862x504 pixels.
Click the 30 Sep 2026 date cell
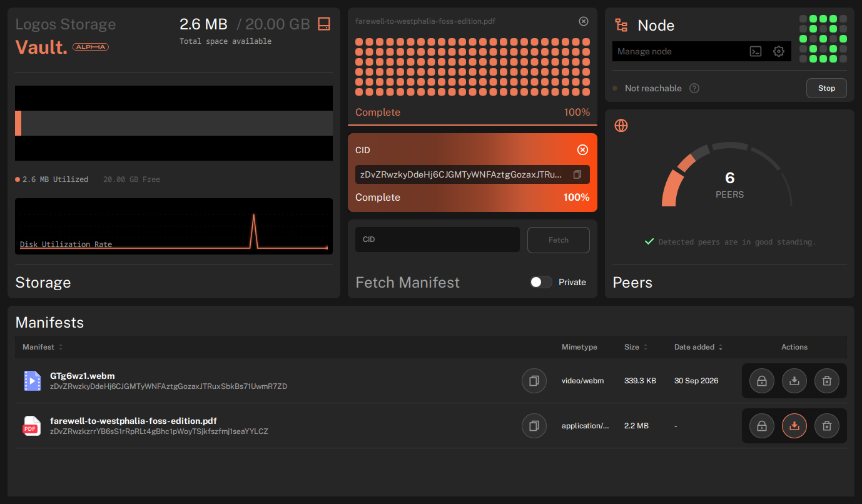(696, 381)
